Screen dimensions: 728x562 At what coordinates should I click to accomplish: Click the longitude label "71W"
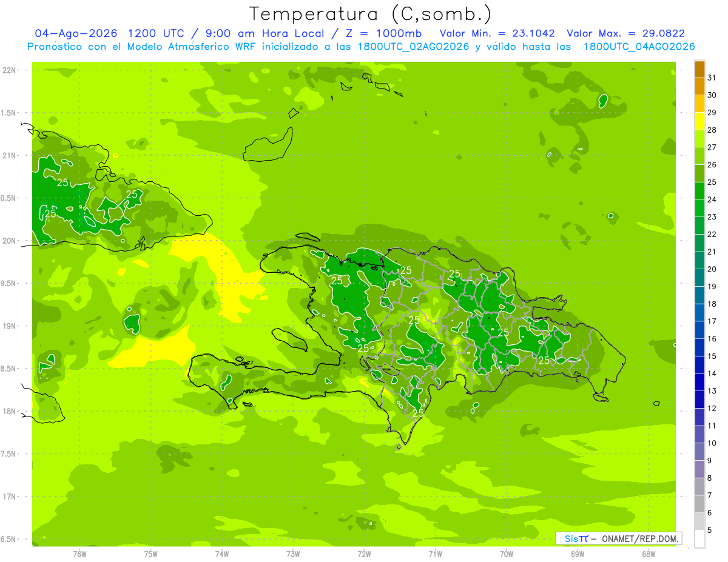[x=435, y=554]
